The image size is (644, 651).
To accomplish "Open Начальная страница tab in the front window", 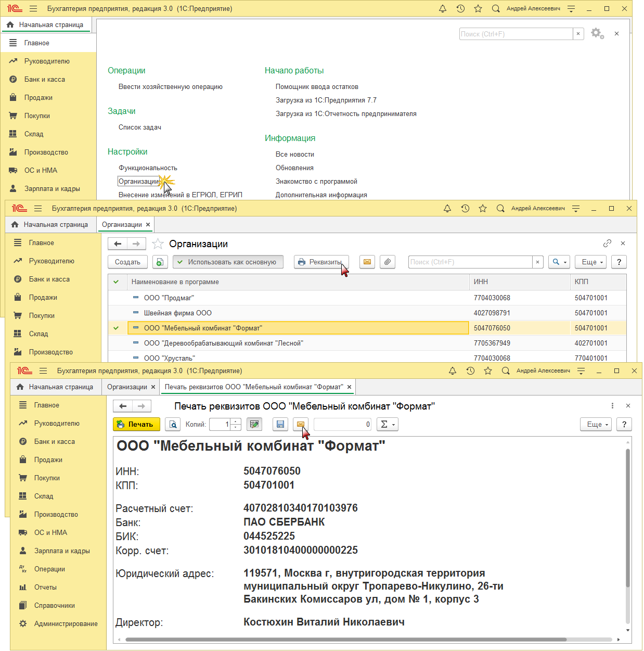I will (55, 387).
